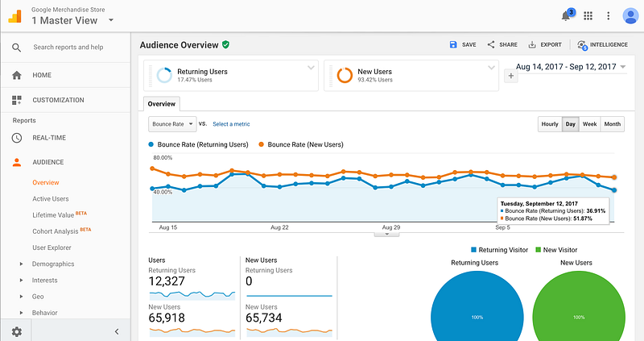
Task: Select the Hourly granularity
Action: [x=550, y=124]
